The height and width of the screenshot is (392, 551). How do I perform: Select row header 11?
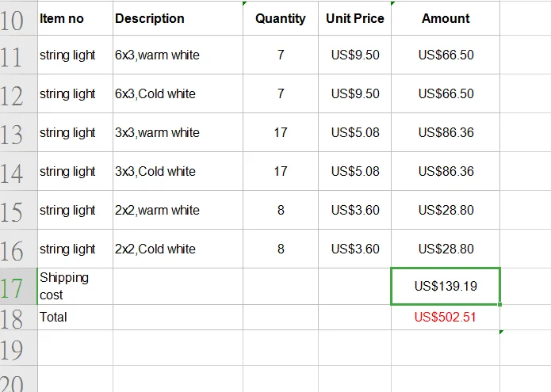pos(18,55)
